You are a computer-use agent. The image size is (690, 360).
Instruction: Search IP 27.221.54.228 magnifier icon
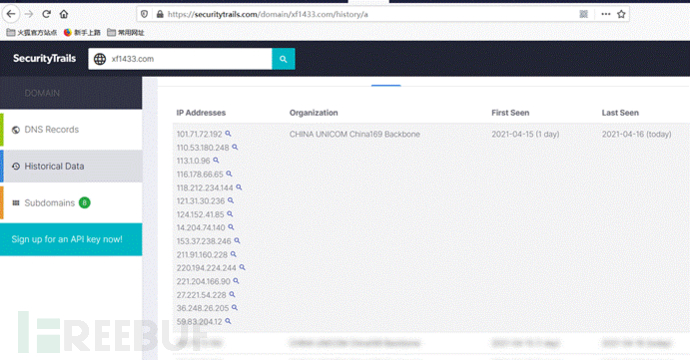pos(232,294)
